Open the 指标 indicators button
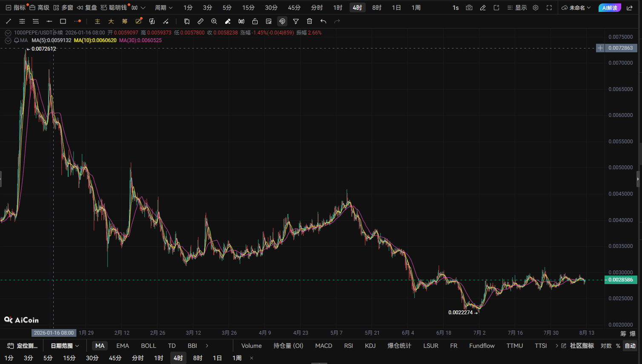 tap(16, 8)
